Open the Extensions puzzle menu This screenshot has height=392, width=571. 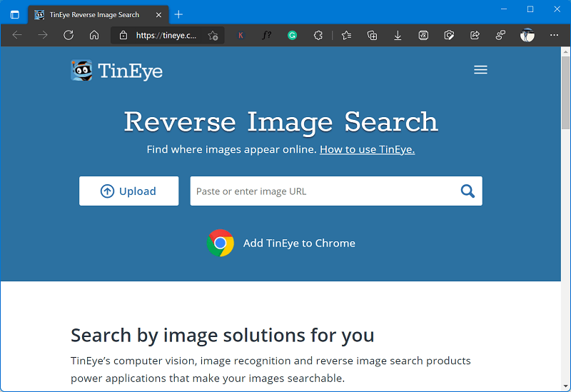318,35
